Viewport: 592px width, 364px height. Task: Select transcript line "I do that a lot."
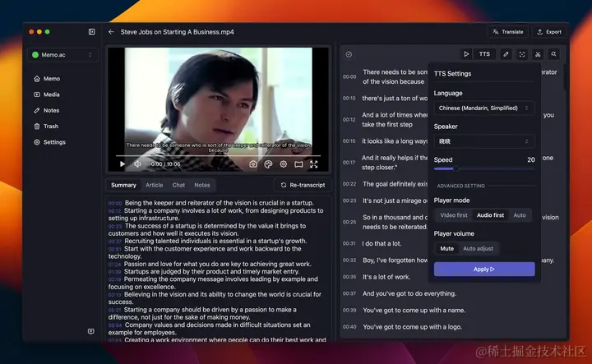(382, 243)
